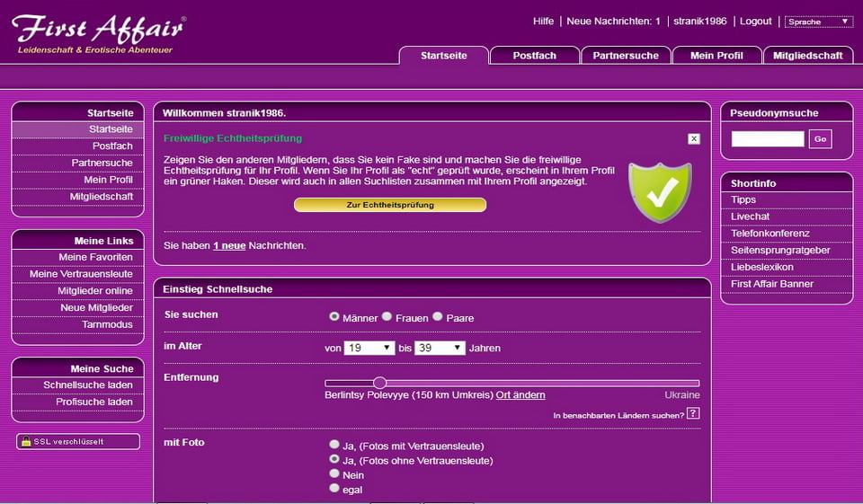Open Livechat in the Shortinfo panel
The width and height of the screenshot is (863, 504).
(750, 217)
